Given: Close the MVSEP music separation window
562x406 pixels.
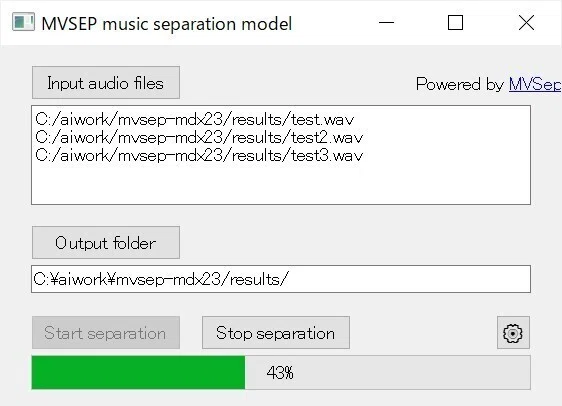Looking at the screenshot, I should (x=526, y=23).
